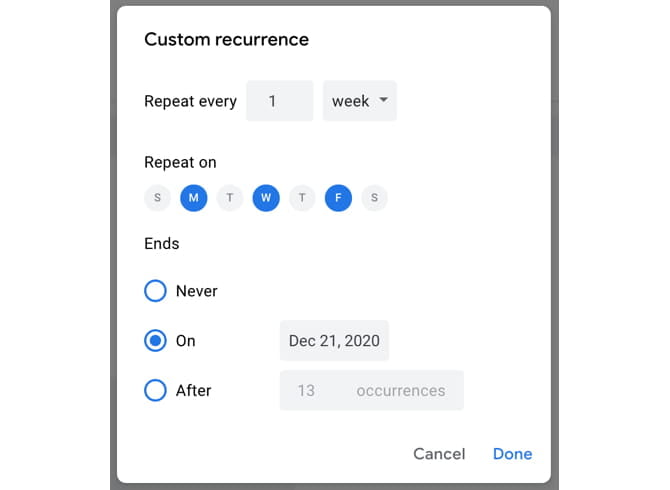Click the selected On radio button

click(x=155, y=341)
